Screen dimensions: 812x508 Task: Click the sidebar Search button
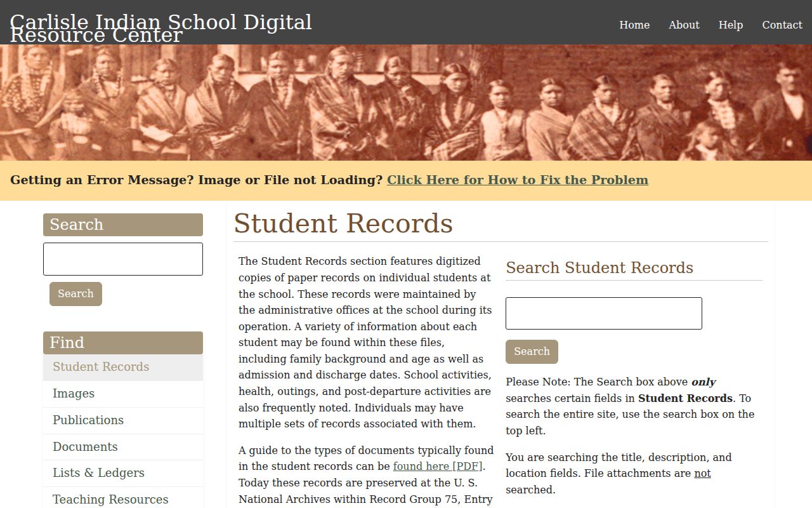pos(75,294)
